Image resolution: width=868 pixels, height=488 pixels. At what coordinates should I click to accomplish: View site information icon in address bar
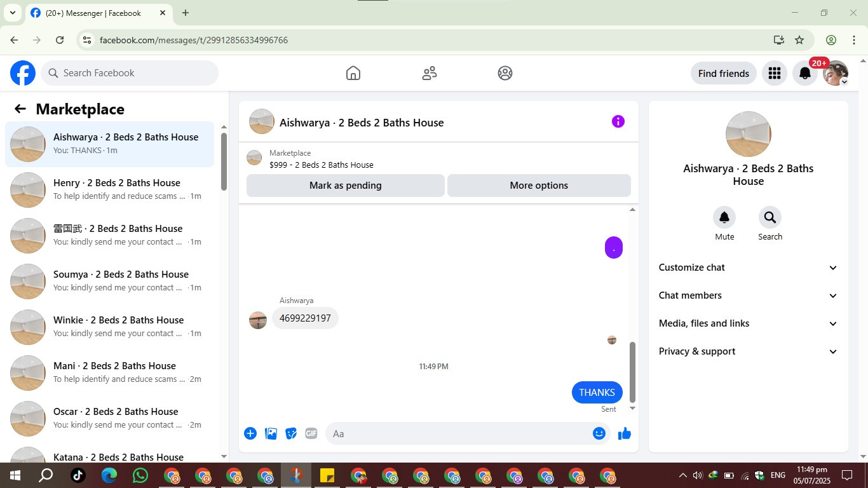87,40
